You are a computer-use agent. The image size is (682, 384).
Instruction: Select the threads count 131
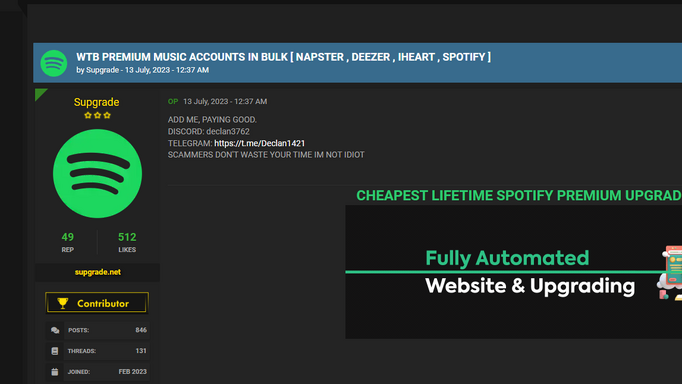tap(141, 351)
